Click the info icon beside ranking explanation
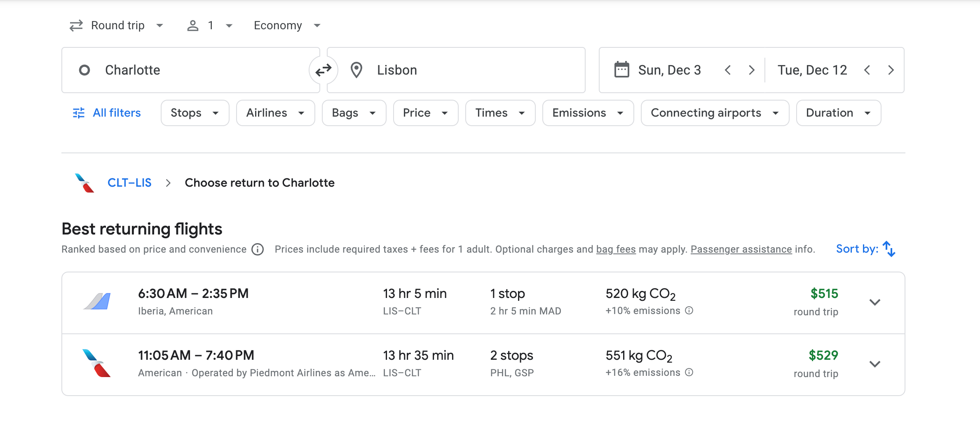Image resolution: width=980 pixels, height=422 pixels. (x=257, y=249)
